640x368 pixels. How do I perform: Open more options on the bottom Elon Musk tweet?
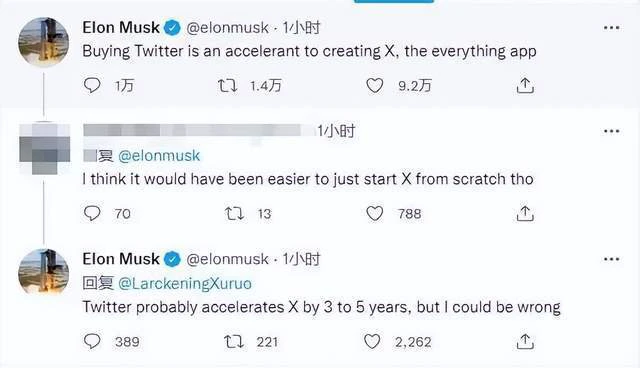coord(611,259)
